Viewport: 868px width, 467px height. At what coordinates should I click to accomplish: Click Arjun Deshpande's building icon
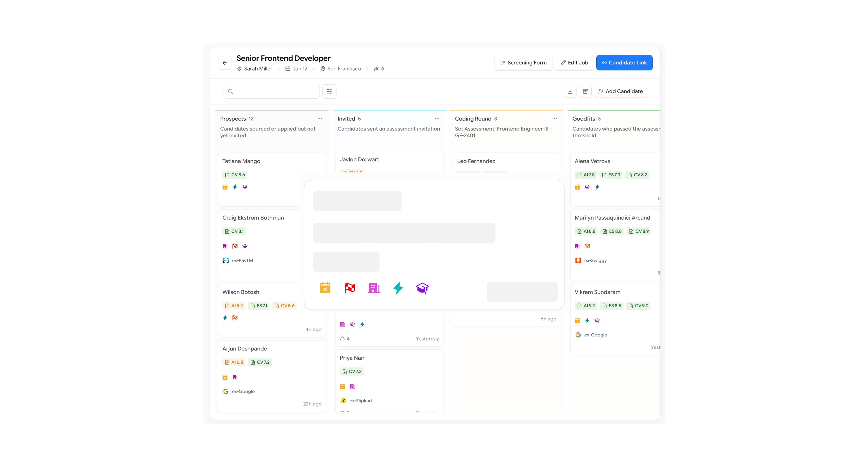[235, 377]
